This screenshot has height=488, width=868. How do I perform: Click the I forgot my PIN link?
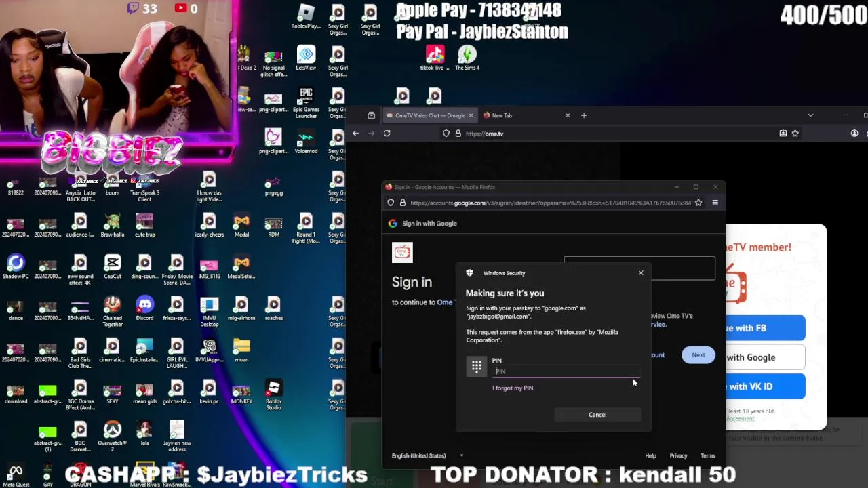coord(513,388)
